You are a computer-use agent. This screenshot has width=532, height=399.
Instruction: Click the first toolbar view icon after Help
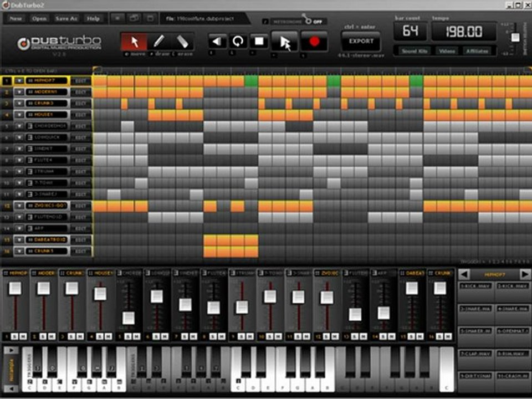(117, 19)
